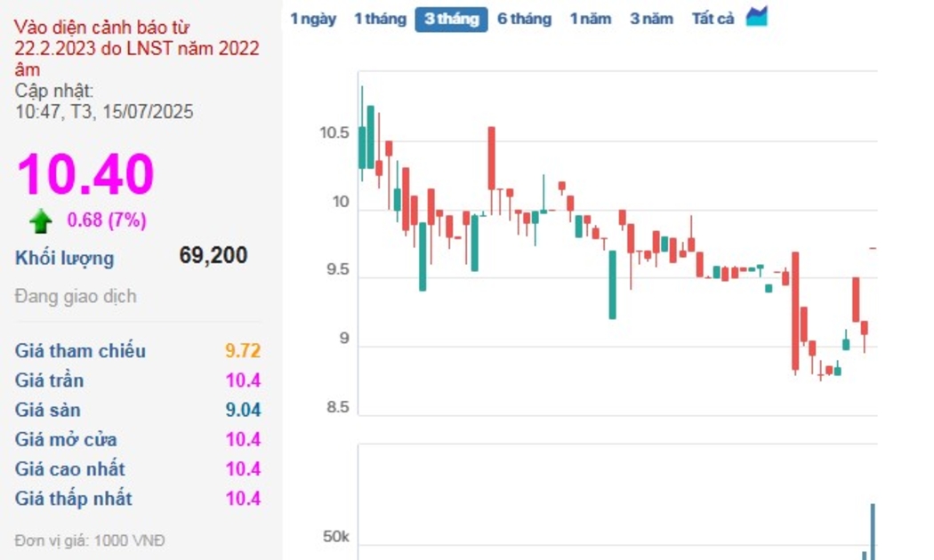Image resolution: width=934 pixels, height=560 pixels.
Task: Switch to the 1 tháng chart range
Action: [380, 19]
